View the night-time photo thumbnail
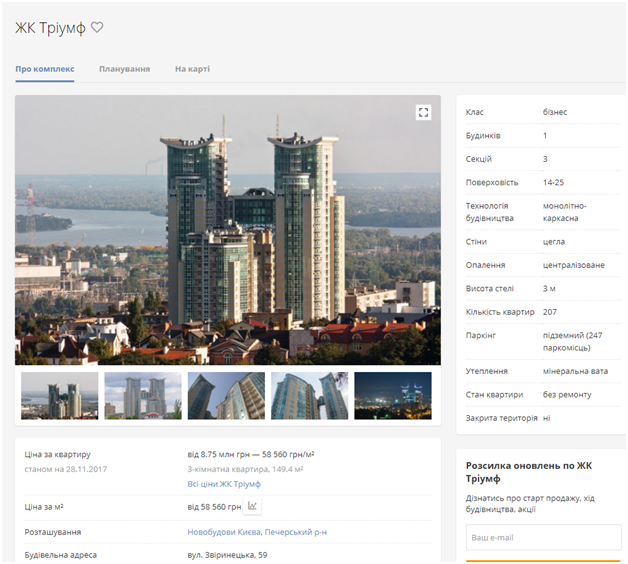 (x=392, y=396)
